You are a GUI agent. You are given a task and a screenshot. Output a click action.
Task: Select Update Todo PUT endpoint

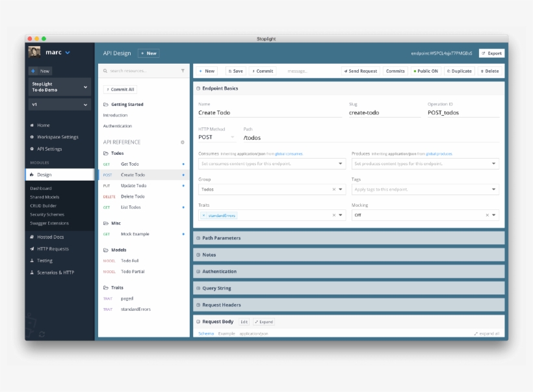click(x=133, y=186)
